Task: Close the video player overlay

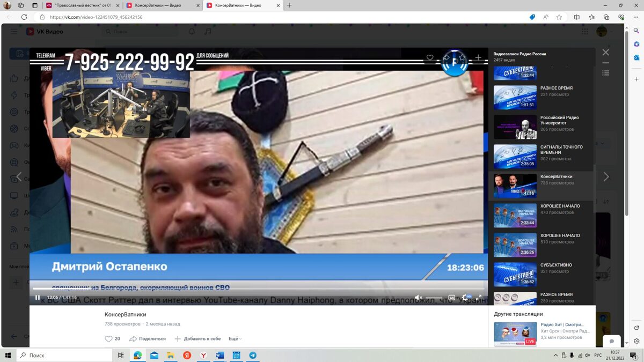Action: 606,52
